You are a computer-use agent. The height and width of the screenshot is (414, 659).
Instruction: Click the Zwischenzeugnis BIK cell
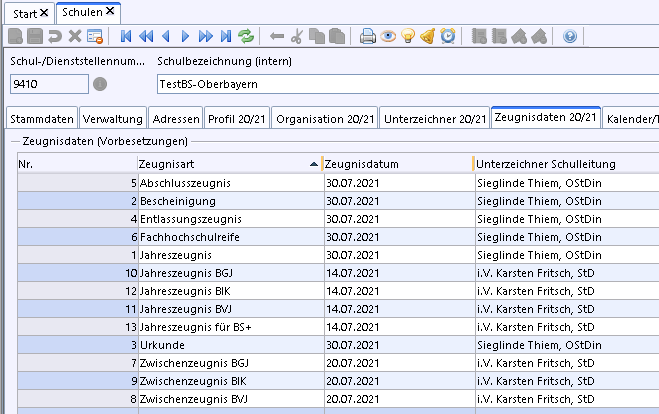tap(231, 381)
